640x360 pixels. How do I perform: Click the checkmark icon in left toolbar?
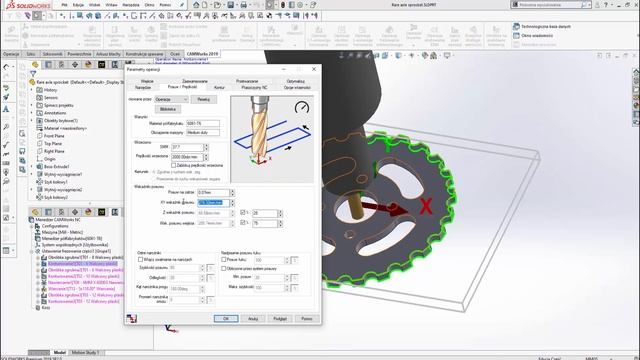[x=6, y=145]
